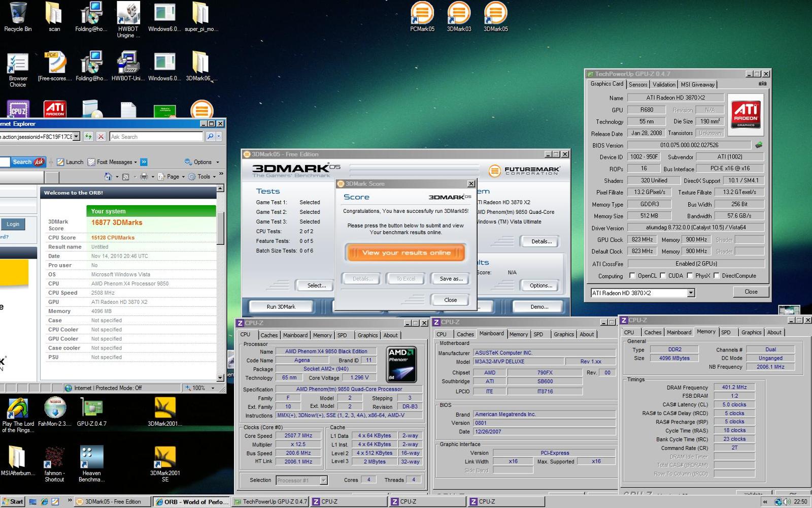The height and width of the screenshot is (508, 812).
Task: Switch to Caches tab in first CPU-Z window
Action: [269, 335]
